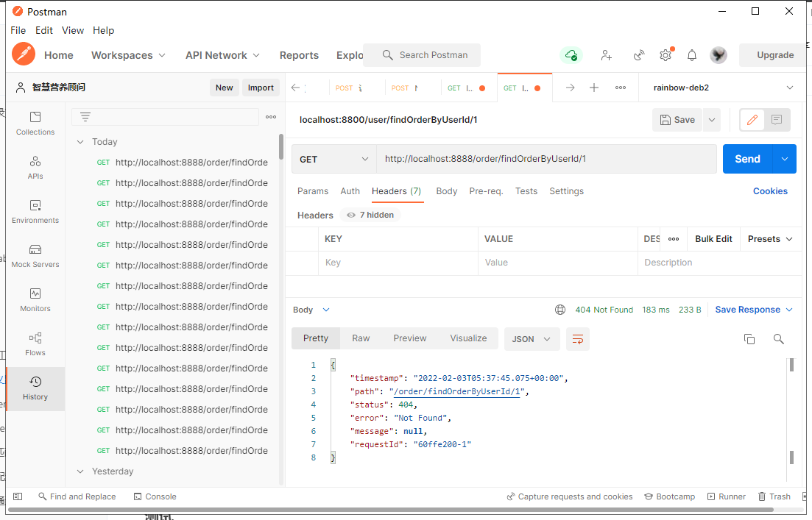Select the Visualize response view
The image size is (812, 520).
pyautogui.click(x=468, y=338)
